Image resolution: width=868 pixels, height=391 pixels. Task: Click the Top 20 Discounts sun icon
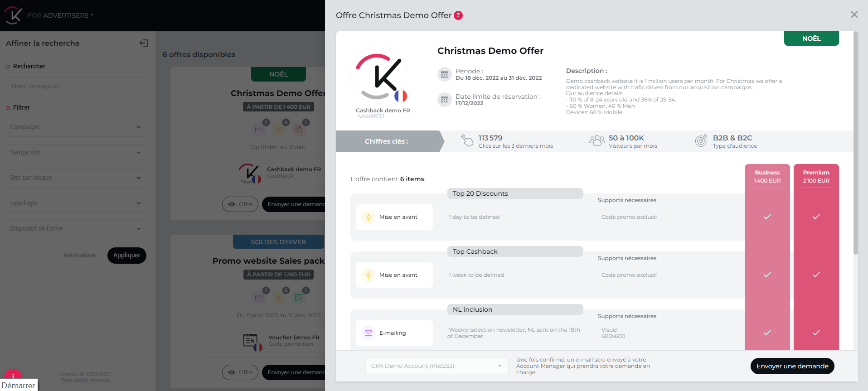[x=369, y=217]
